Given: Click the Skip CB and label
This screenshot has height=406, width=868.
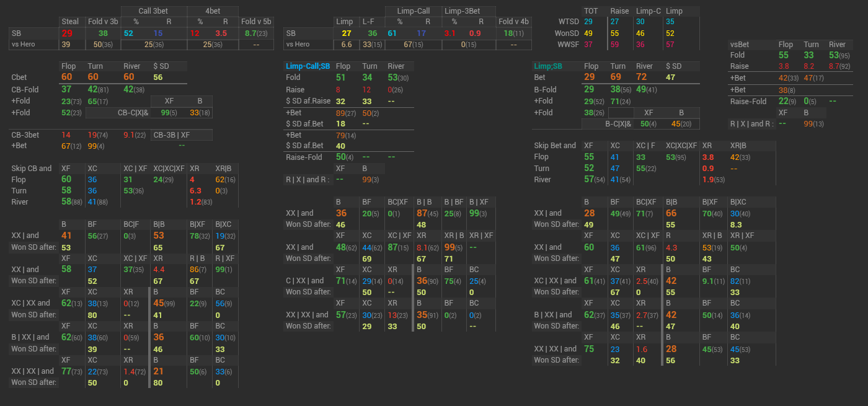Looking at the screenshot, I should coord(32,168).
